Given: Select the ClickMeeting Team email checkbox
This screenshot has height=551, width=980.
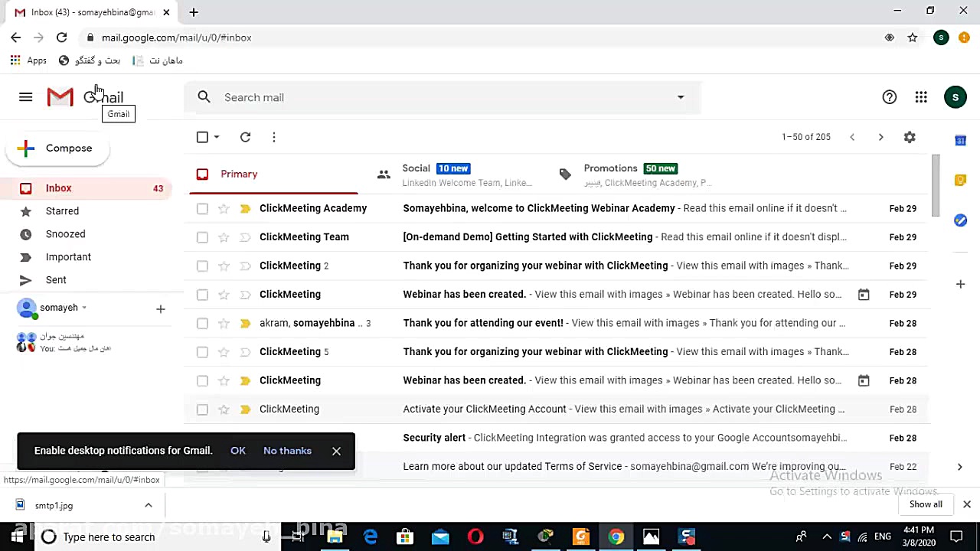Looking at the screenshot, I should pyautogui.click(x=202, y=237).
